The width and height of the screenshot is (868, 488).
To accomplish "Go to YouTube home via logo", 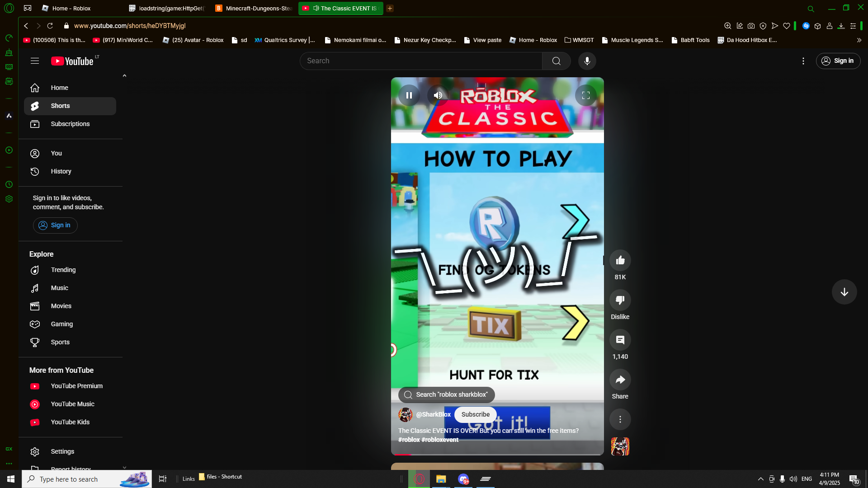I will click(72, 61).
